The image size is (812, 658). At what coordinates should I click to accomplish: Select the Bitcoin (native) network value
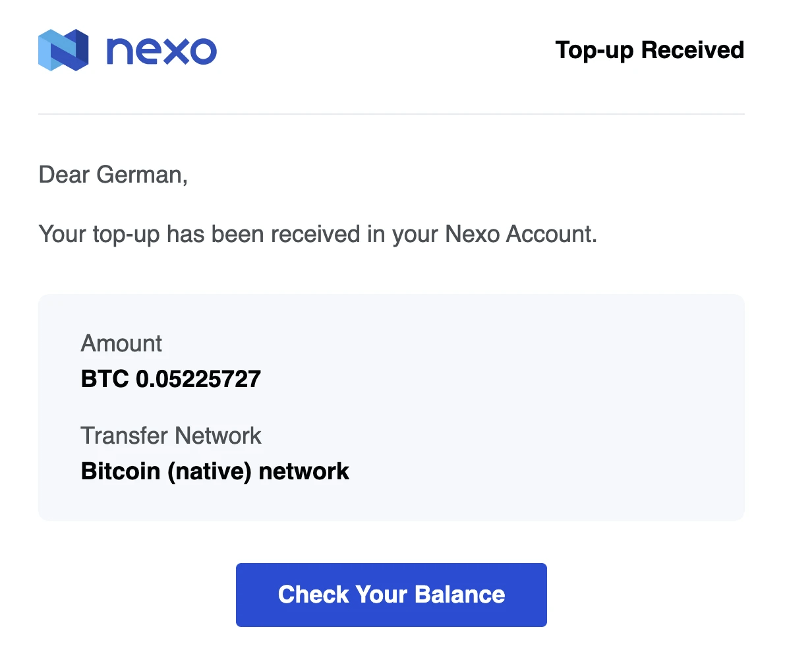[x=215, y=471]
